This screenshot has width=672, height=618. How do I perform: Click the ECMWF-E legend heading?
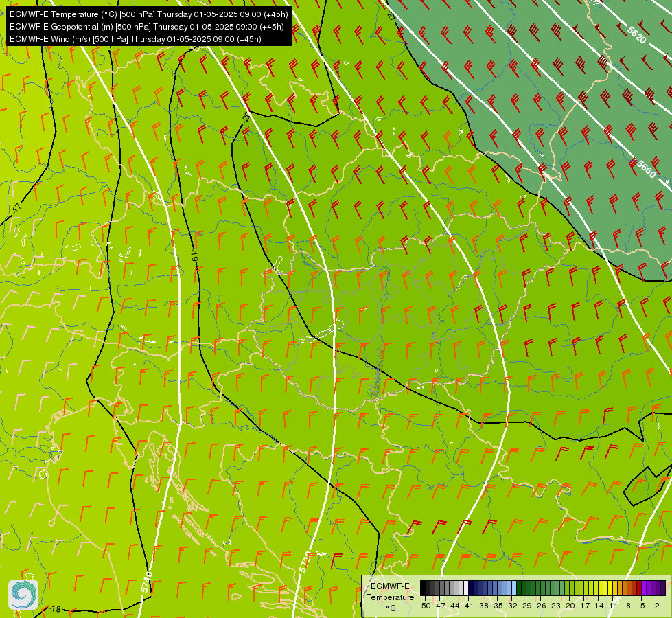(390, 586)
